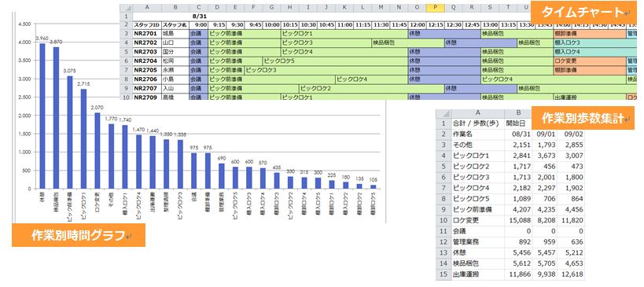Click the 検品梱包 bar valued 3,870
Screen dimensions: 644x287
56,118
